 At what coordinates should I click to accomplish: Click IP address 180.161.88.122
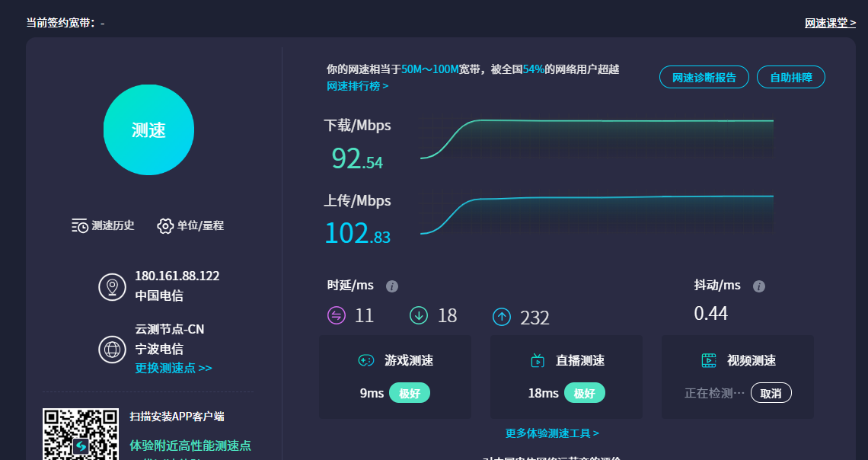click(x=177, y=276)
